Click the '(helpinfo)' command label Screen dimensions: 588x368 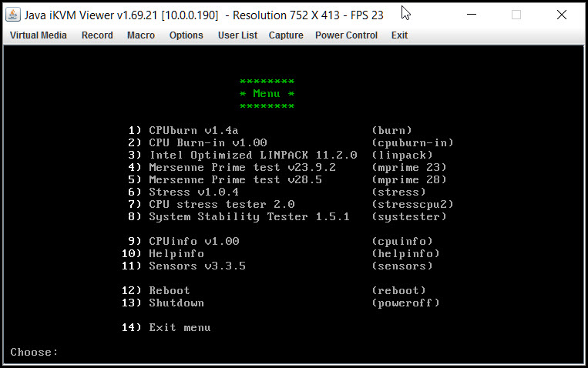406,254
